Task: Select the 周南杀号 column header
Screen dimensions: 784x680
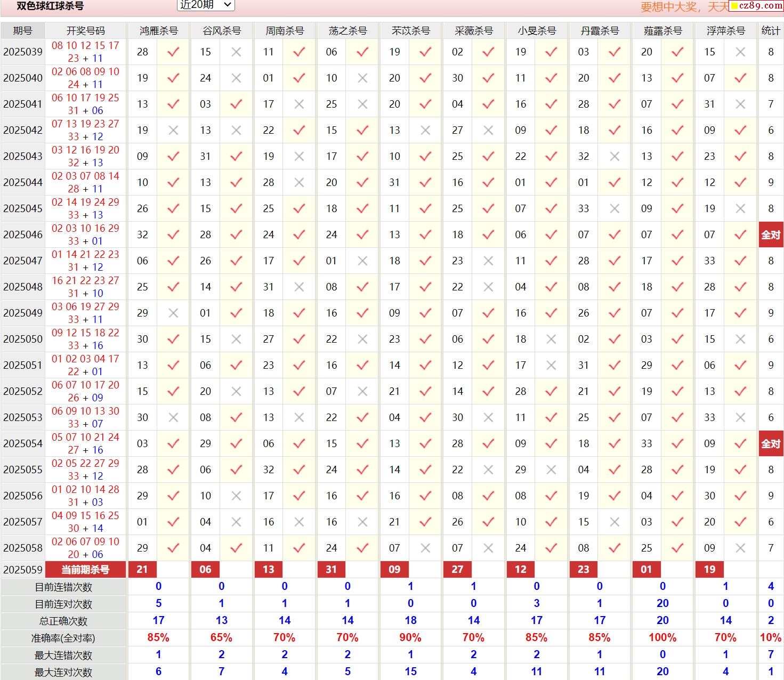Action: [285, 31]
